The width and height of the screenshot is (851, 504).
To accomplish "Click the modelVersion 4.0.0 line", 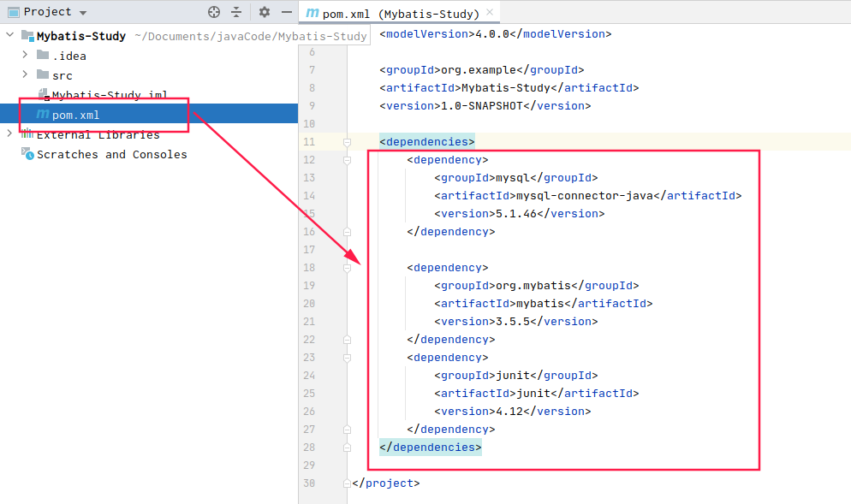I will [x=496, y=34].
